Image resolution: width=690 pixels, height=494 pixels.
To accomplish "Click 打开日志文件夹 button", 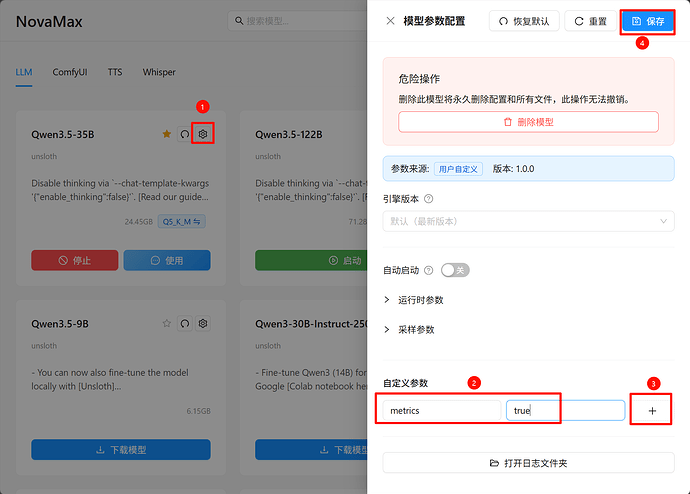I will 529,463.
